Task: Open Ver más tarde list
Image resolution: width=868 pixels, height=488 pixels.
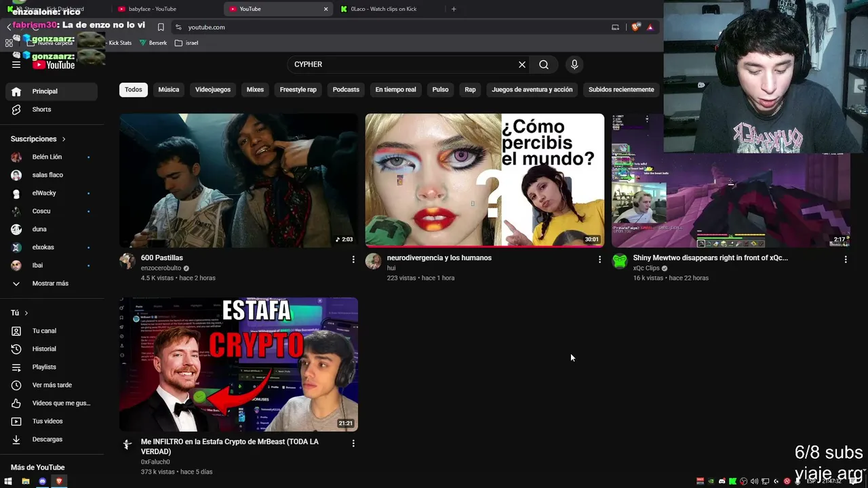Action: pos(52,385)
